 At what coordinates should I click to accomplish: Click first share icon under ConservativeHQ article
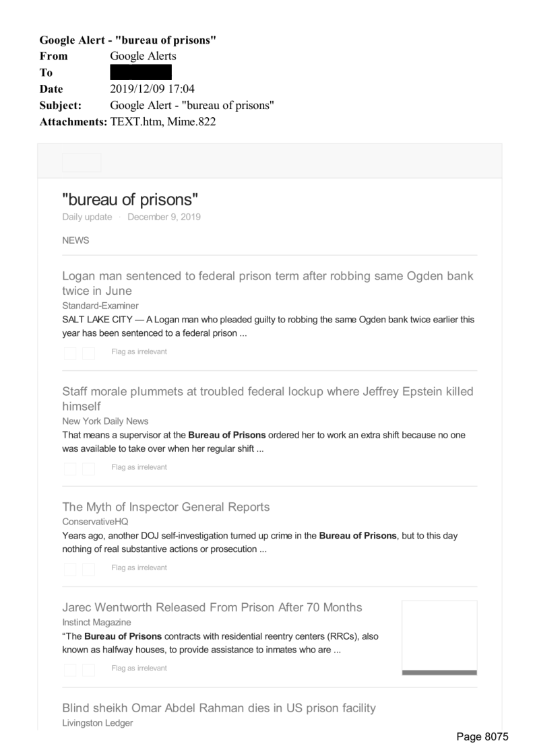coord(70,569)
